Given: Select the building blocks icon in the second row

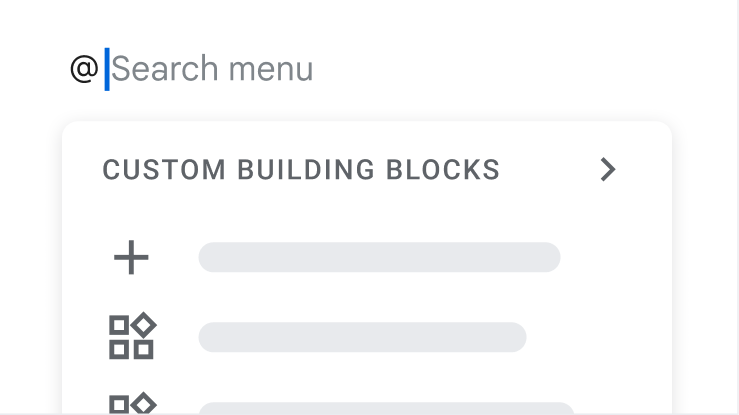Looking at the screenshot, I should point(131,337).
